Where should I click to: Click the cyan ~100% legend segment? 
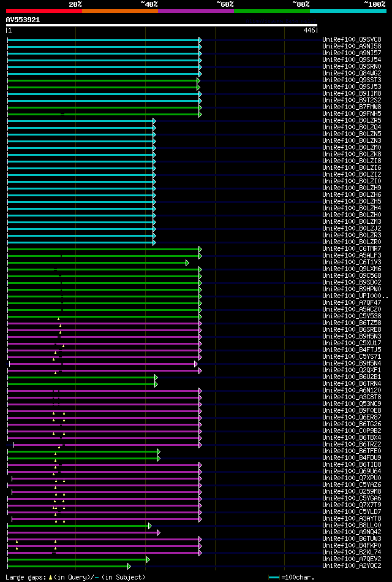349,11
